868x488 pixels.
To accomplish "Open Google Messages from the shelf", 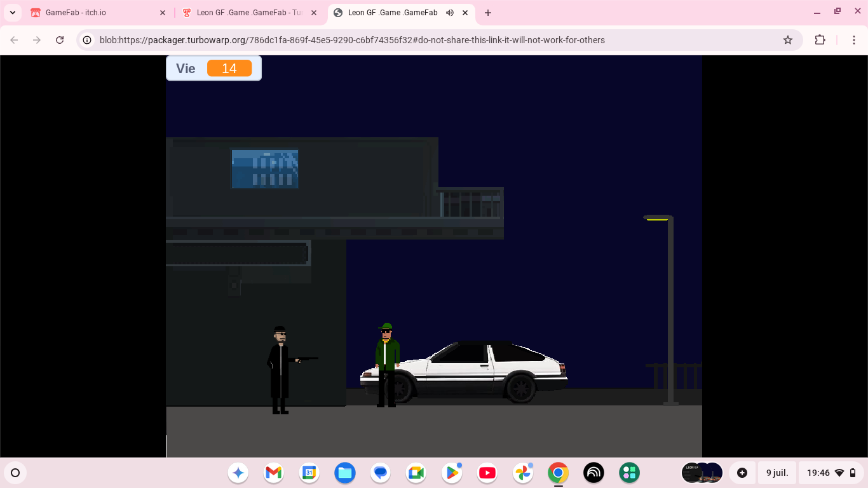I will (381, 473).
